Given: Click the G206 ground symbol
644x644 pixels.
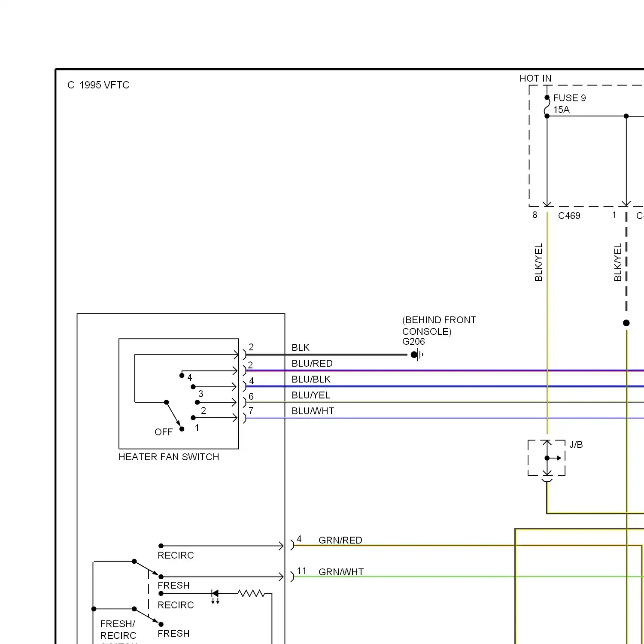Looking at the screenshot, I should (x=417, y=355).
